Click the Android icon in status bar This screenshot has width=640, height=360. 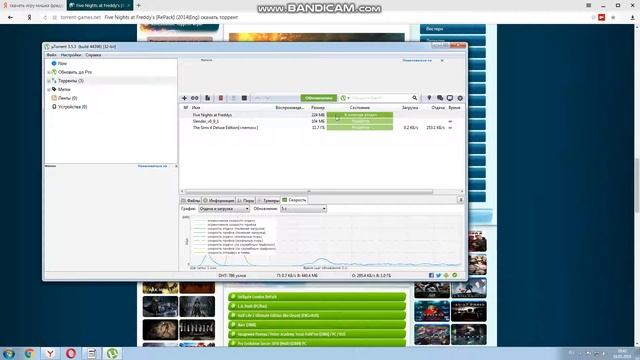click(447, 276)
